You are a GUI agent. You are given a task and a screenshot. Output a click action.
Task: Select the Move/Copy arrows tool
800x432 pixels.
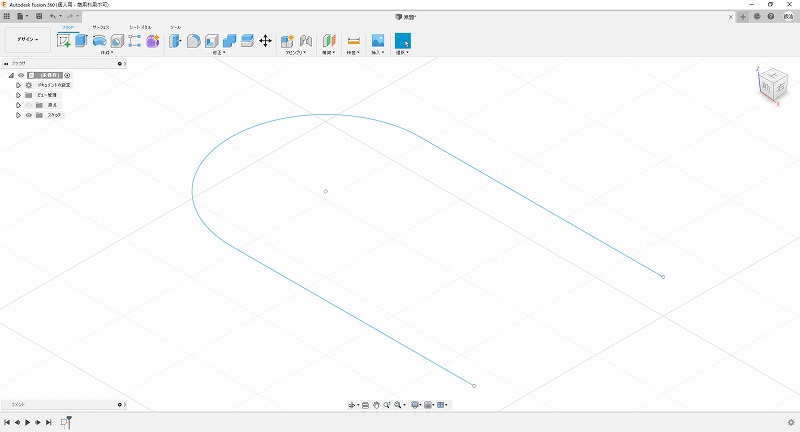(x=265, y=41)
